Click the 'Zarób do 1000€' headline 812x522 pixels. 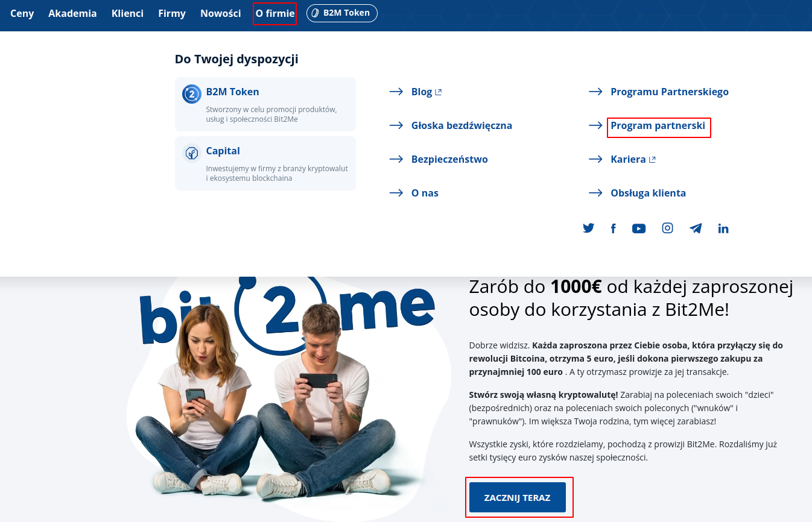coord(631,298)
